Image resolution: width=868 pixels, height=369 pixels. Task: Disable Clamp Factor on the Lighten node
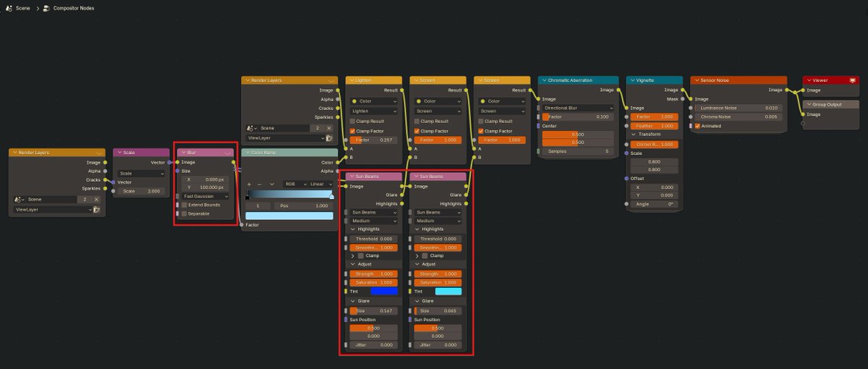pyautogui.click(x=352, y=131)
